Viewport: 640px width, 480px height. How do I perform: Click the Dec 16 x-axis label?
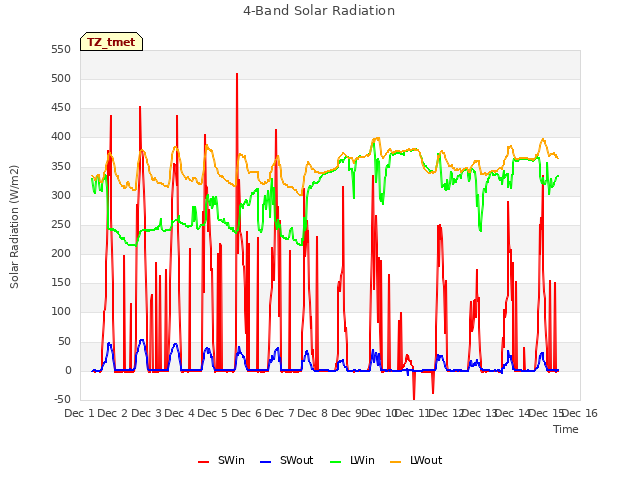580,413
